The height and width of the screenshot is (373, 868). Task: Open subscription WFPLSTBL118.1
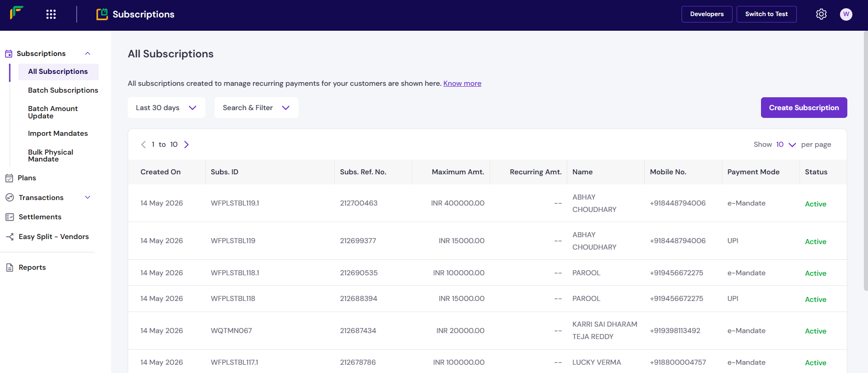pos(235,273)
